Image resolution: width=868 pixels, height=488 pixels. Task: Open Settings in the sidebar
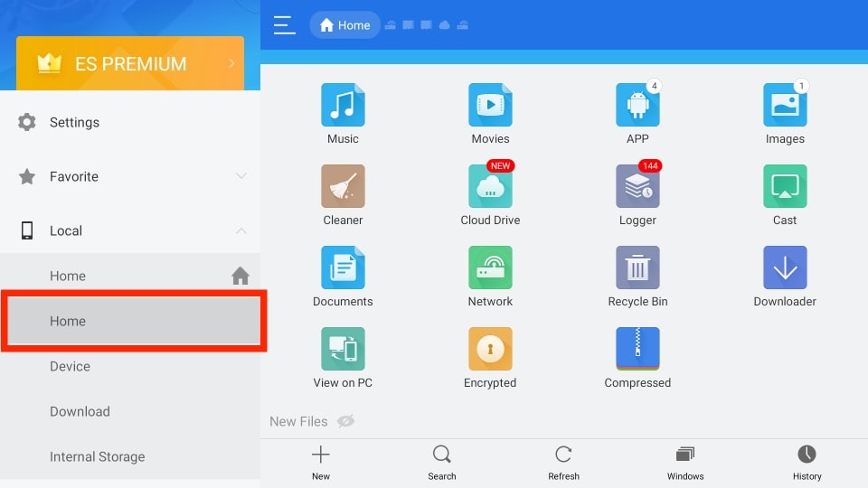coord(130,122)
